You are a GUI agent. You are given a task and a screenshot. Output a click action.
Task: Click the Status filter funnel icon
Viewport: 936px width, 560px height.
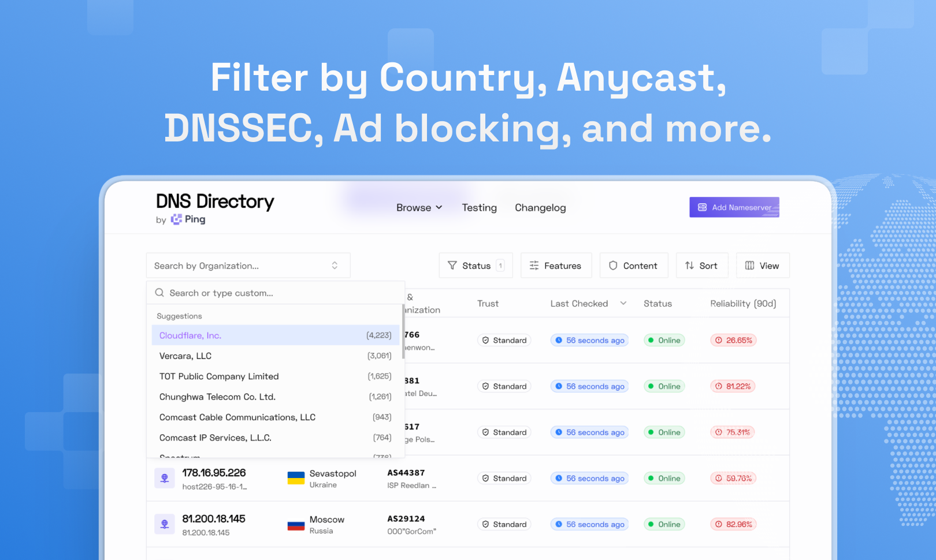point(453,266)
